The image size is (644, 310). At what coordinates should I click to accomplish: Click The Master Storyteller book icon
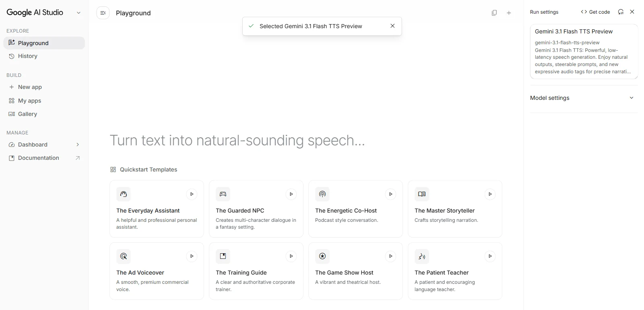coord(422,194)
